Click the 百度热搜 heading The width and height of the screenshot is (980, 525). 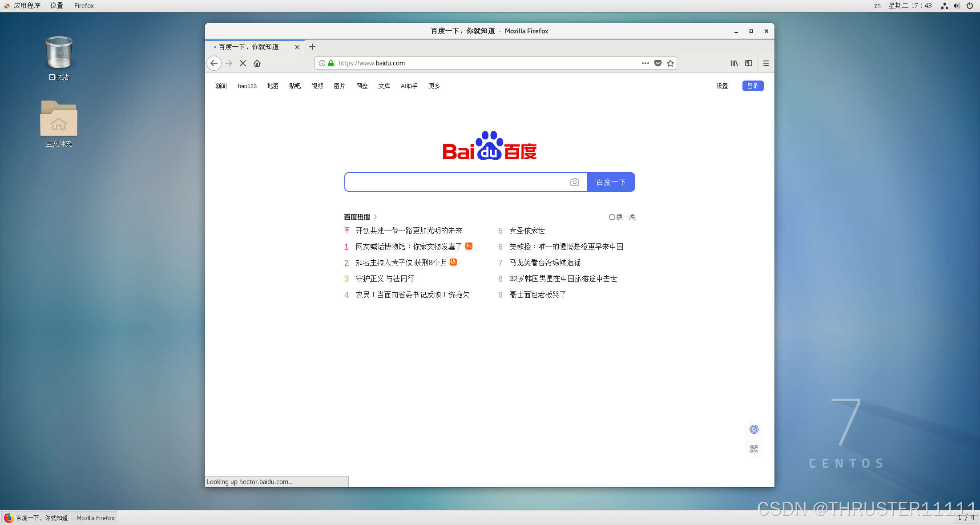pyautogui.click(x=357, y=217)
